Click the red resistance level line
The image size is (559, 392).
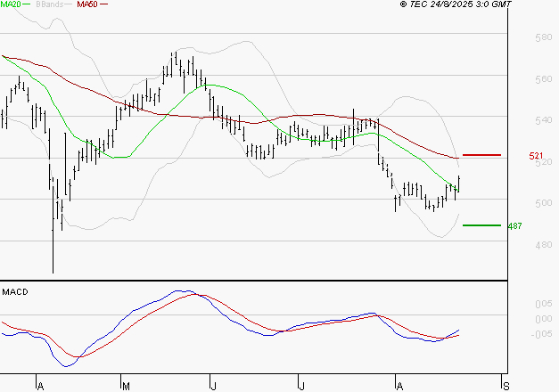(x=481, y=155)
